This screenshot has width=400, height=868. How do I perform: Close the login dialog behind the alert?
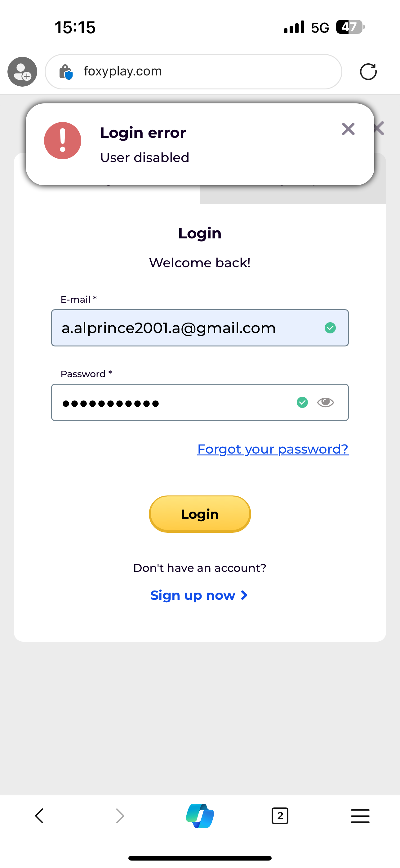[380, 129]
